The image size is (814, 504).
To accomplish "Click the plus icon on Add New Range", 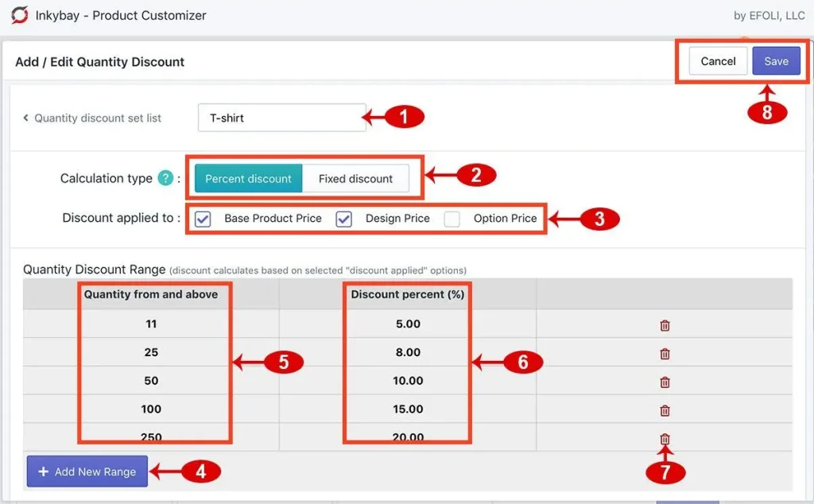I will pyautogui.click(x=44, y=471).
